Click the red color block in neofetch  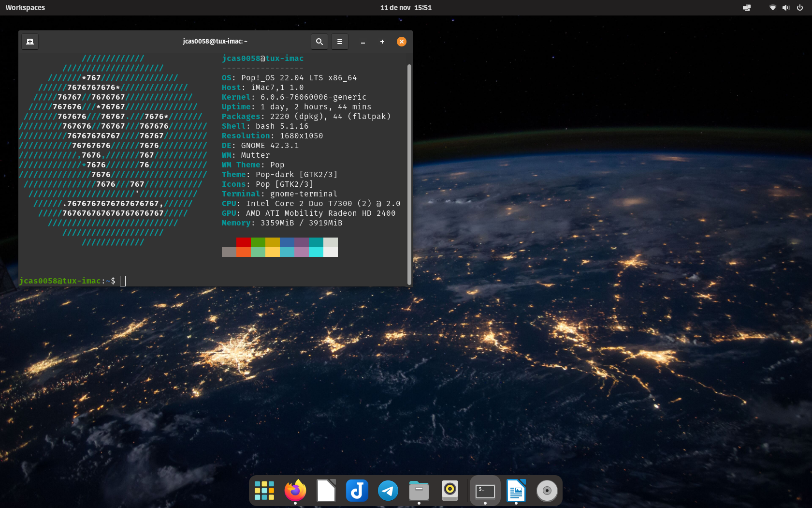[x=244, y=242]
